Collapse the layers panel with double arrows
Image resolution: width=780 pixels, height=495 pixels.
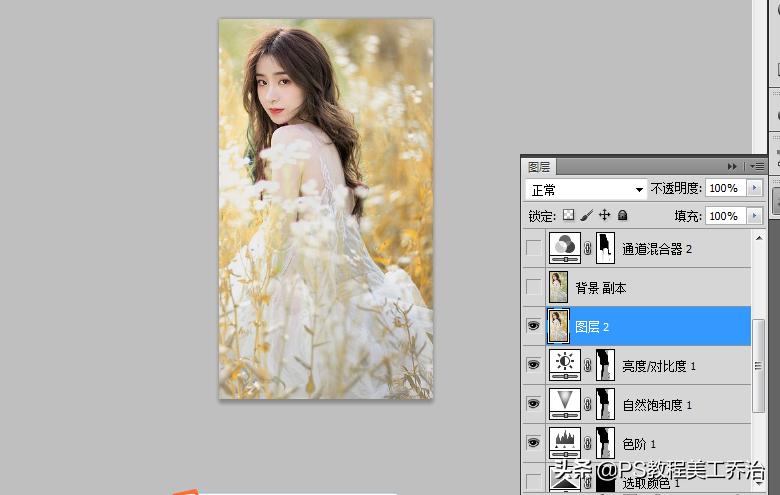[x=733, y=166]
